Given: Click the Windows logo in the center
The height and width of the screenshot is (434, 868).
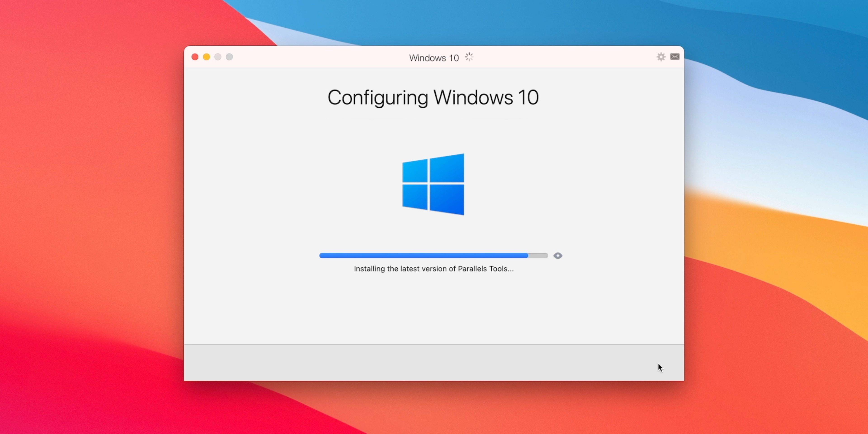Looking at the screenshot, I should click(x=433, y=184).
